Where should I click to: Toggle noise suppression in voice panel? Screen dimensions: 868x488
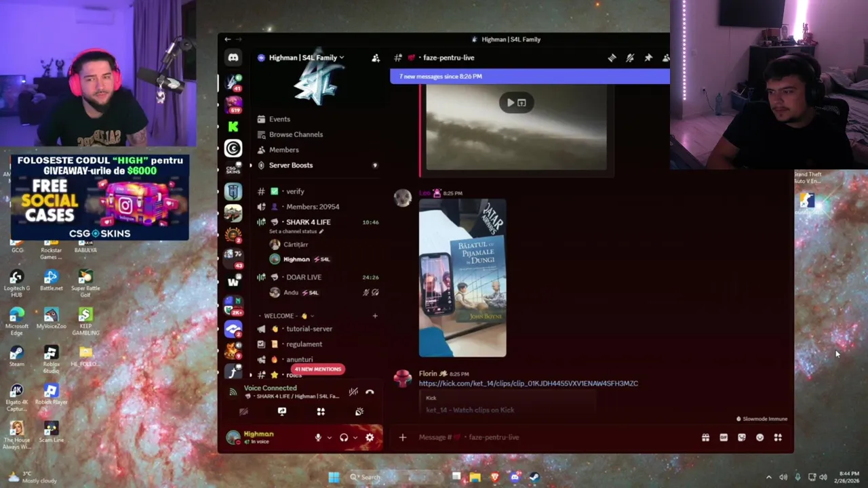coord(353,392)
